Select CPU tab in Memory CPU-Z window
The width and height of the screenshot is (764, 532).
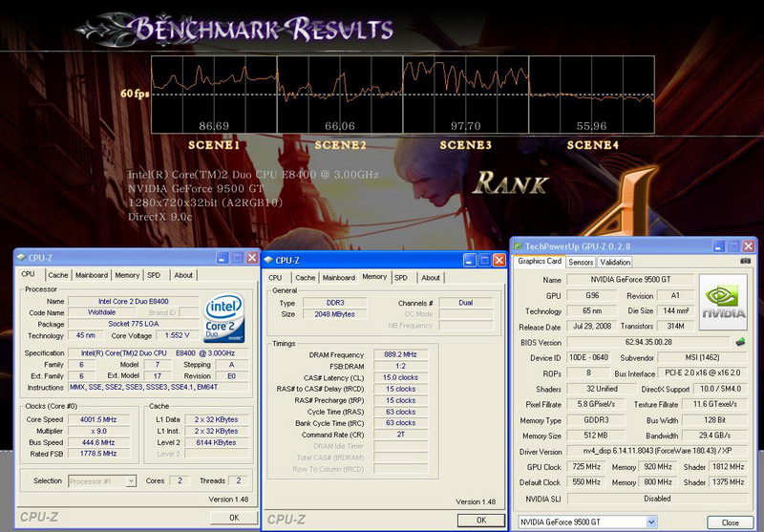click(275, 278)
